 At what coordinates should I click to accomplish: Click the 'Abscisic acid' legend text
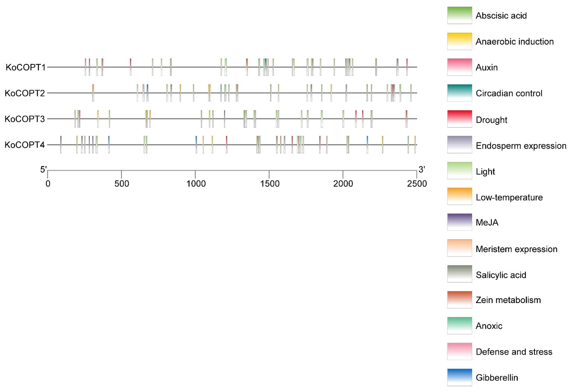tap(501, 16)
